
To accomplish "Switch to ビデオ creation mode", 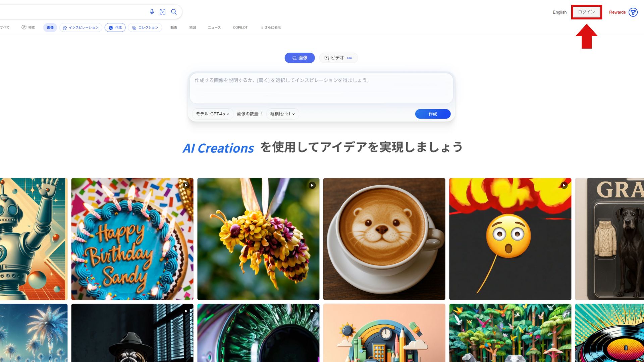I will tap(338, 58).
